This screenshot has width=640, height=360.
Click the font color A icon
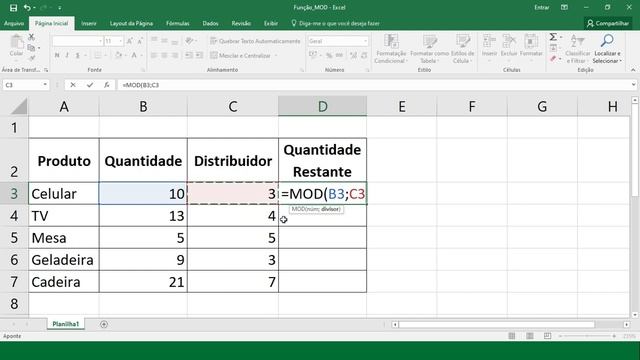133,55
